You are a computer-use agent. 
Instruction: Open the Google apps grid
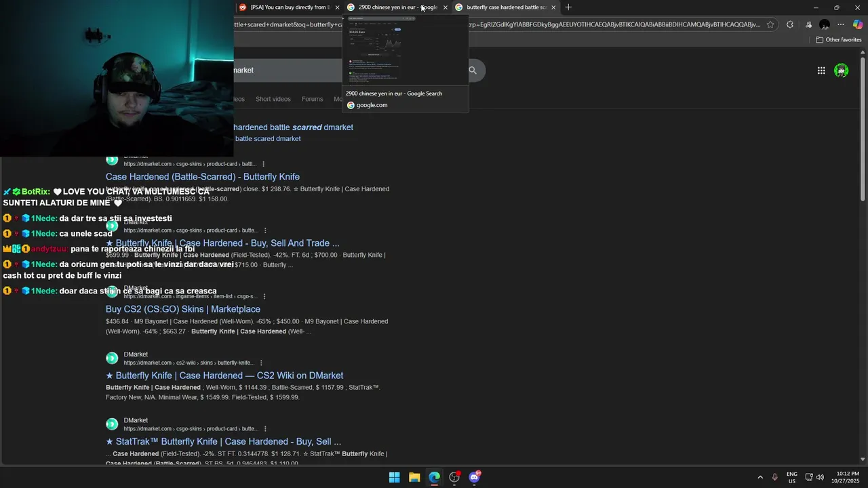(x=821, y=70)
